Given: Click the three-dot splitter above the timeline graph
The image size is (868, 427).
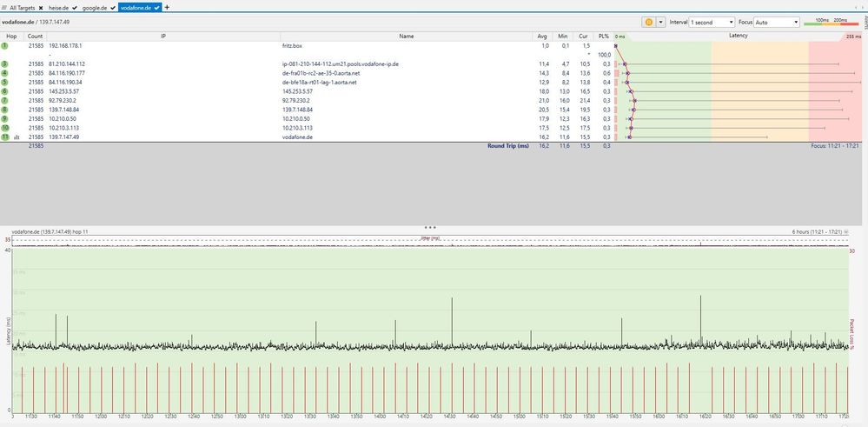Looking at the screenshot, I should pos(430,226).
